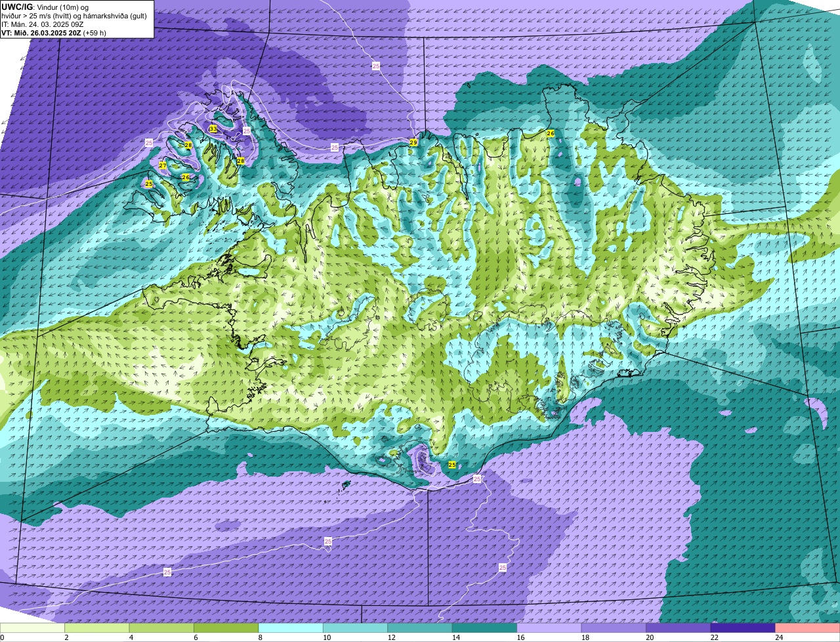
Task: Select the violet 20–22 m/s color swatch
Action: [x=679, y=628]
